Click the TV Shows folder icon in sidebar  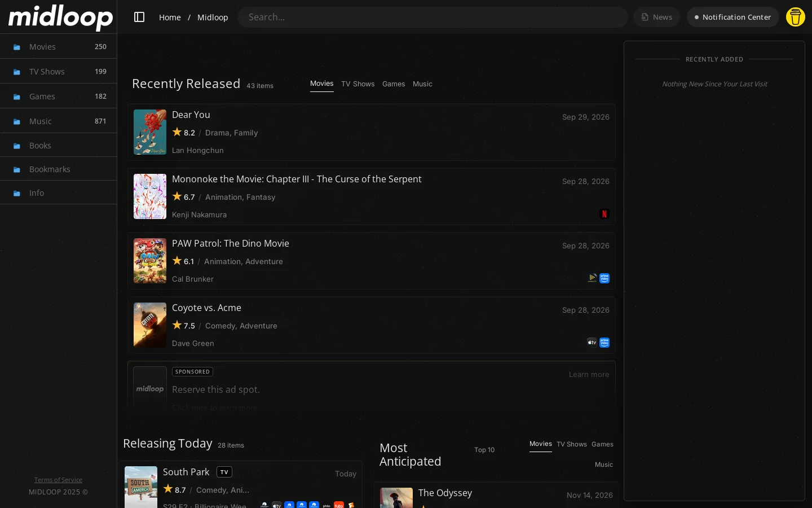(x=17, y=72)
